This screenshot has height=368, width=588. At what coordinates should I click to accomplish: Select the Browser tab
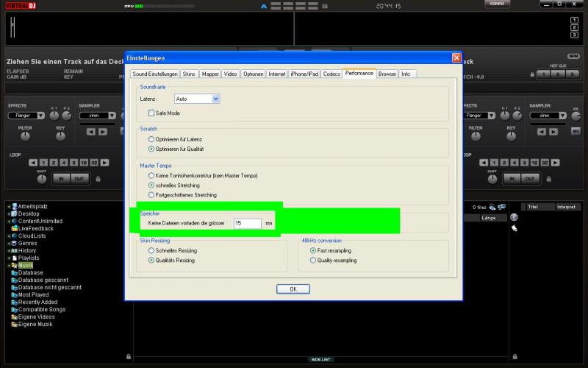[387, 74]
